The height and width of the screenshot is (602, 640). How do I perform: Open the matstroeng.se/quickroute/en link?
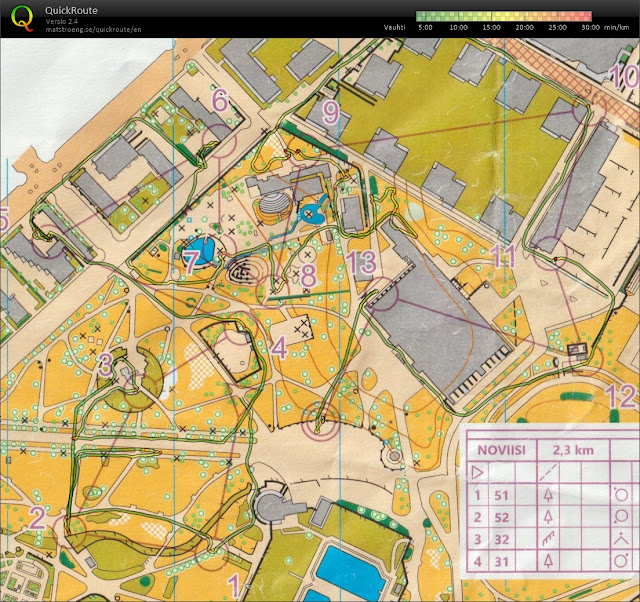(93, 29)
